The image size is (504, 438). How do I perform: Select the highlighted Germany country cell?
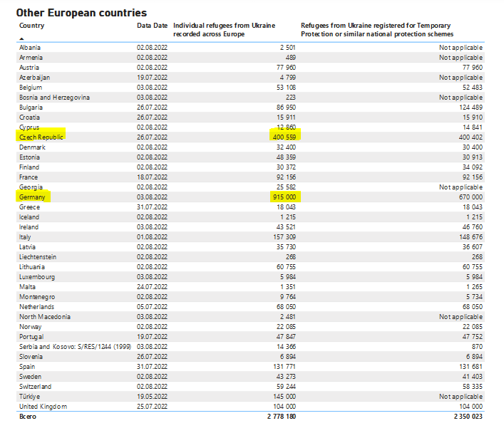coord(34,197)
